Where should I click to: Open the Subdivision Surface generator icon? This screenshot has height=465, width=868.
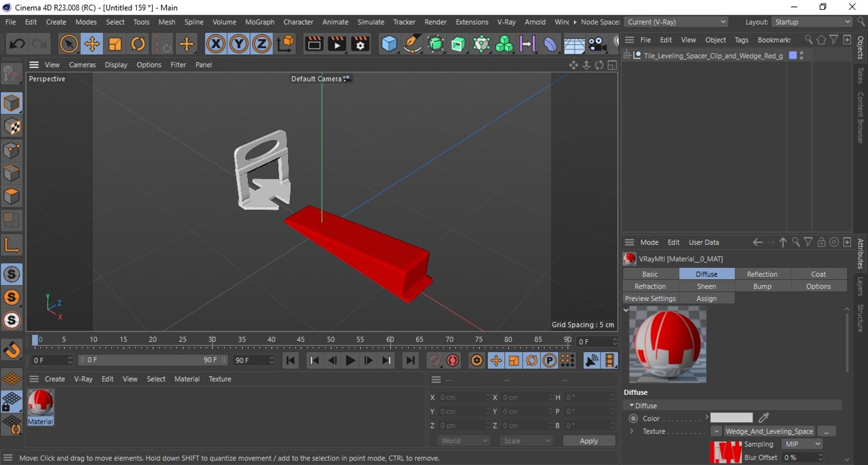436,44
